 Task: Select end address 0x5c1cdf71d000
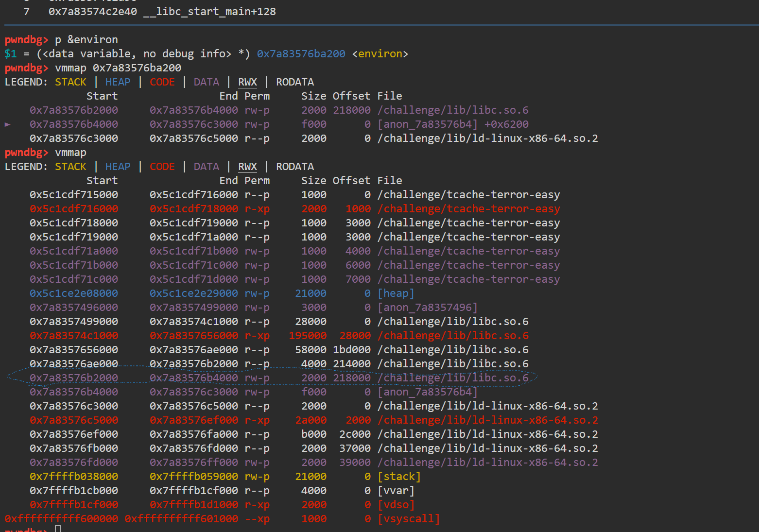click(x=194, y=279)
